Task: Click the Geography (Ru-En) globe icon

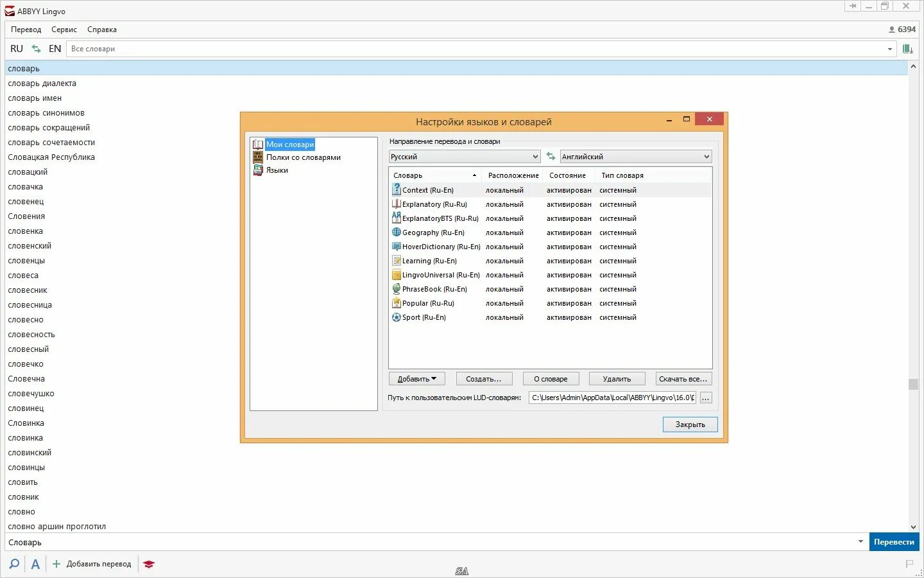Action: coord(397,232)
